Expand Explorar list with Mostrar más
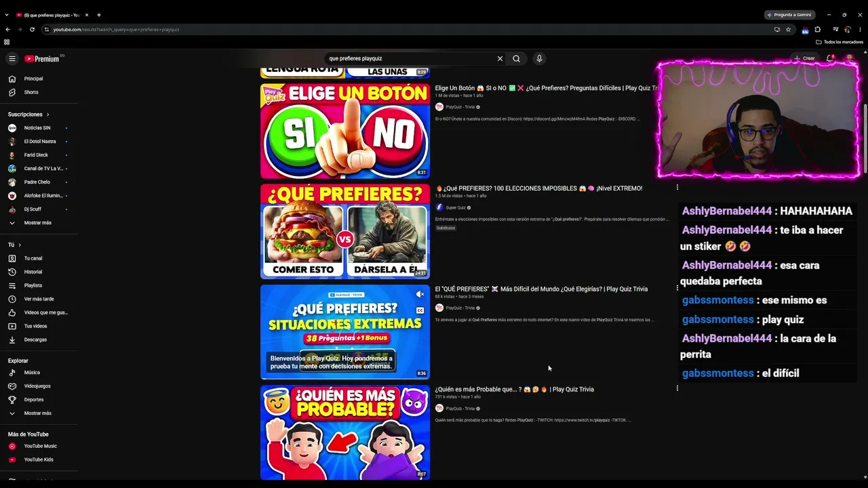This screenshot has width=868, height=488. [39, 413]
